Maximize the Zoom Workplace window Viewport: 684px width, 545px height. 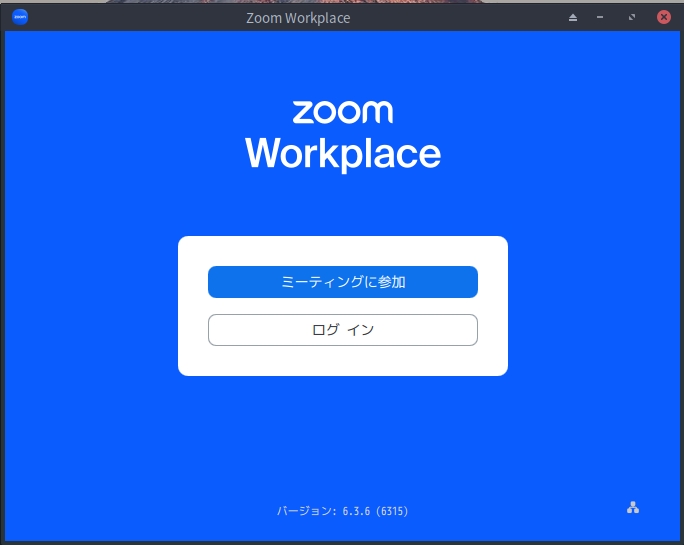tap(632, 17)
